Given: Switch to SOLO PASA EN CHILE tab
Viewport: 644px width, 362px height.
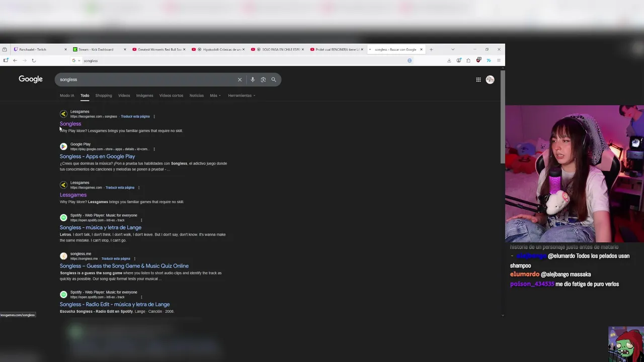Looking at the screenshot, I should coord(278,49).
